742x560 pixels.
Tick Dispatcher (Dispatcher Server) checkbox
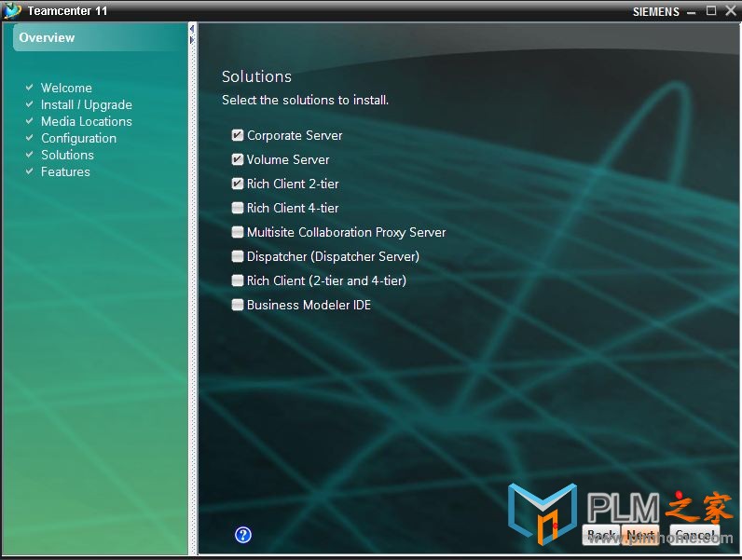click(238, 256)
